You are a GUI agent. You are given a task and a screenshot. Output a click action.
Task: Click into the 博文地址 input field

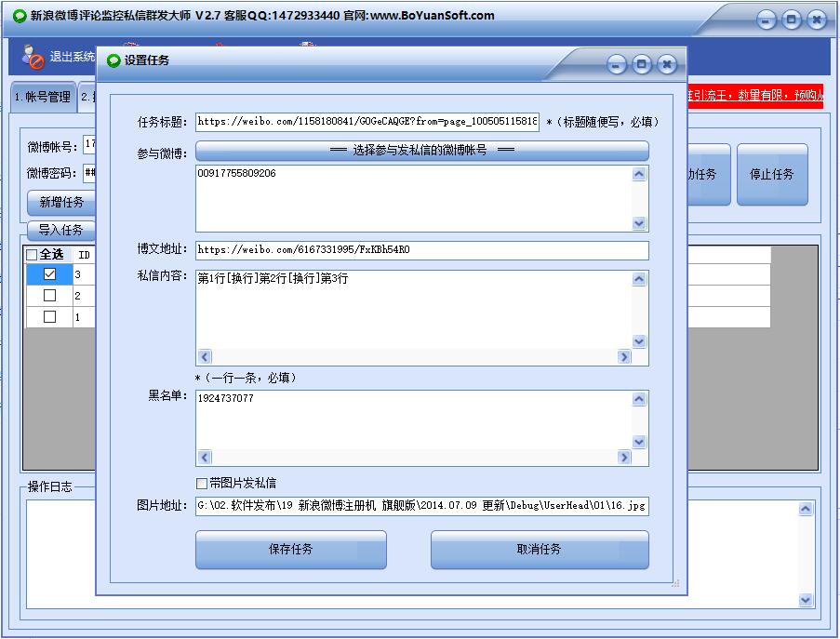[422, 250]
